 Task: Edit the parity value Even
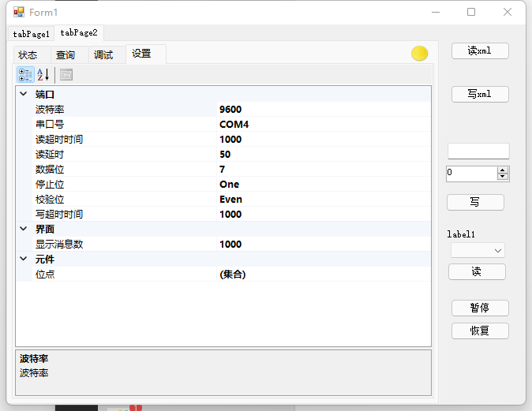(324, 199)
